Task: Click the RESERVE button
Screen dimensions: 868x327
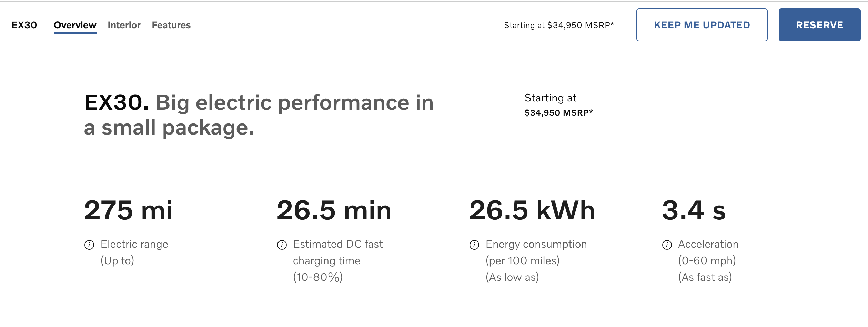Action: [x=819, y=25]
